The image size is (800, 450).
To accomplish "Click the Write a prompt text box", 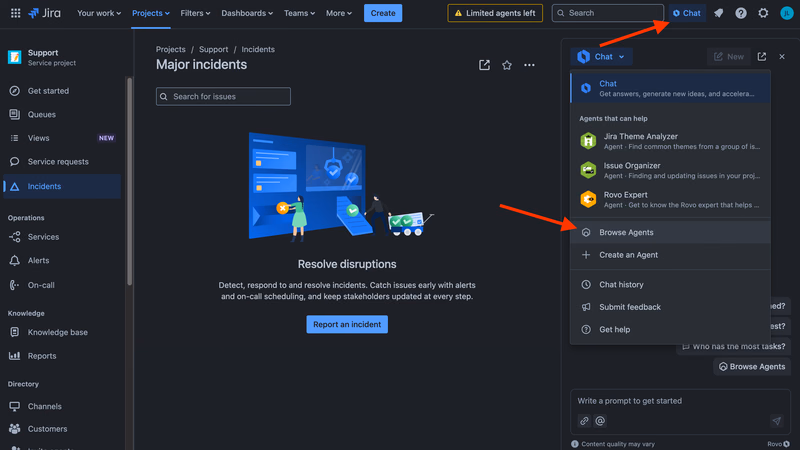I will point(680,401).
